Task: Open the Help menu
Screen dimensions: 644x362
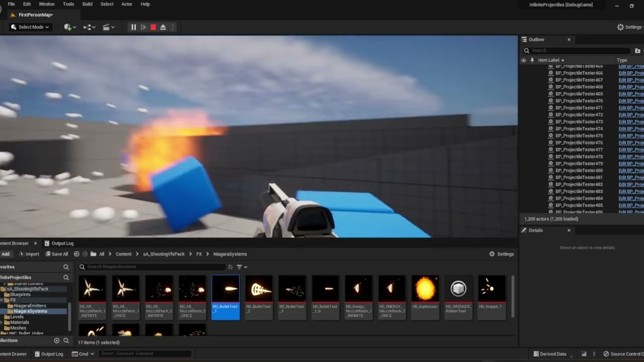Action: 145,4
